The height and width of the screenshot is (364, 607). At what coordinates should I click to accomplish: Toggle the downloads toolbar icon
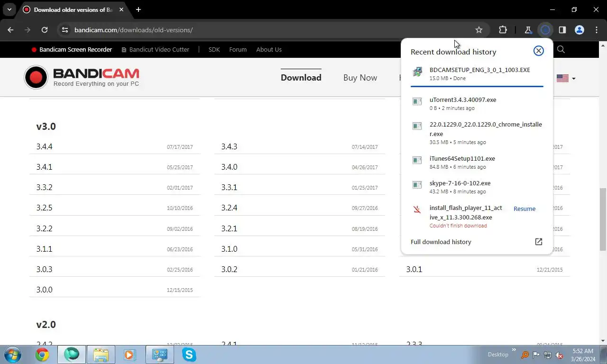pos(545,30)
